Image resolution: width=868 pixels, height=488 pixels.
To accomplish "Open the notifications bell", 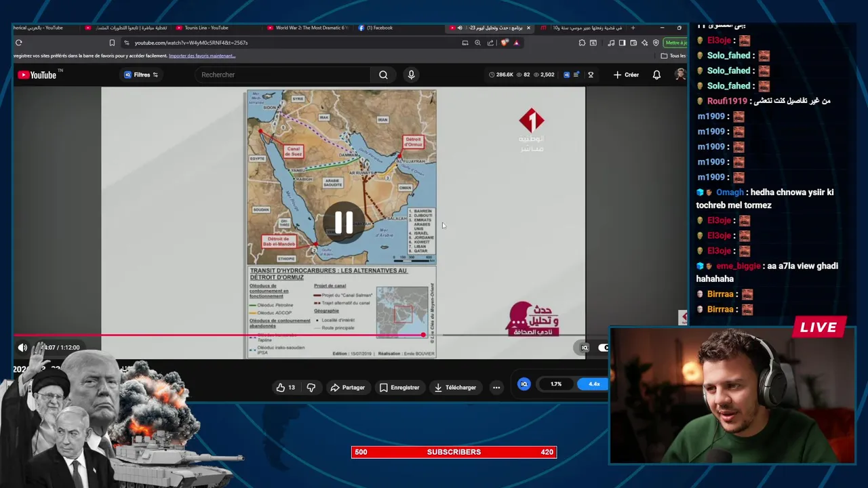I will coord(656,75).
